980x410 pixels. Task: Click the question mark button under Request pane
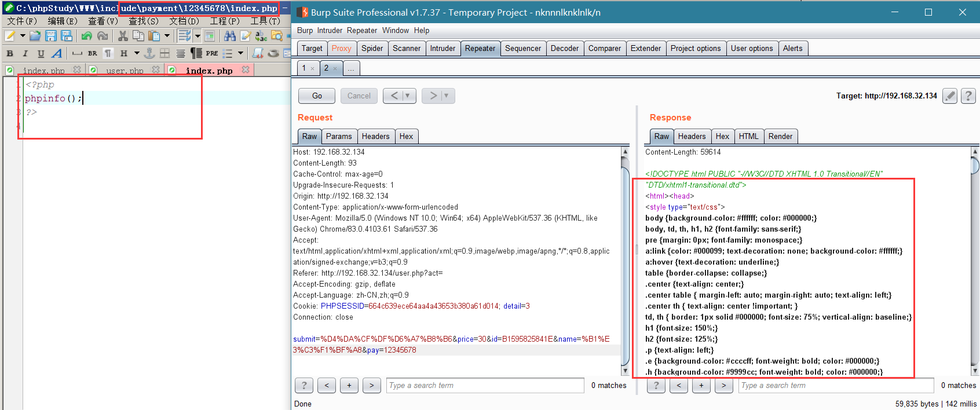point(304,386)
